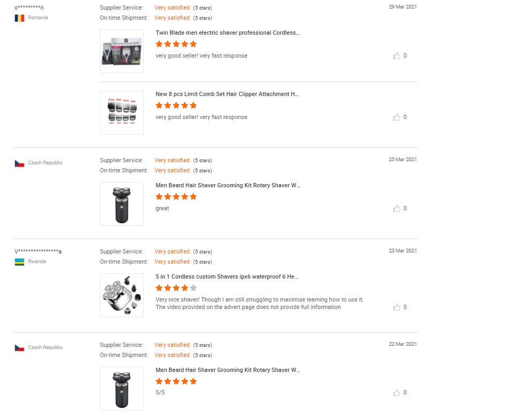Viewport: 507px width, 420px height.
Task: Click the Rwanda flag icon
Action: [20, 262]
